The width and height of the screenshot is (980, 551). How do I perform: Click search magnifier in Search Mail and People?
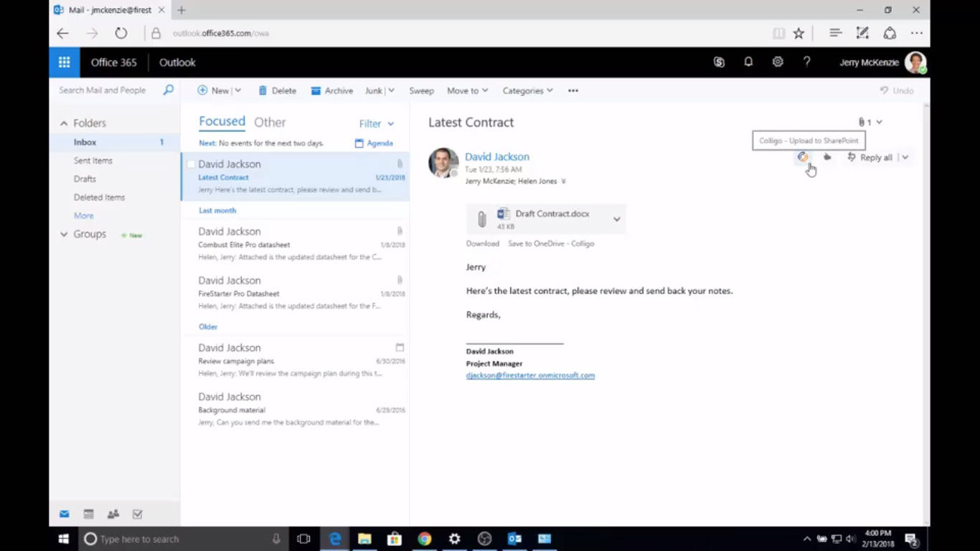click(169, 90)
